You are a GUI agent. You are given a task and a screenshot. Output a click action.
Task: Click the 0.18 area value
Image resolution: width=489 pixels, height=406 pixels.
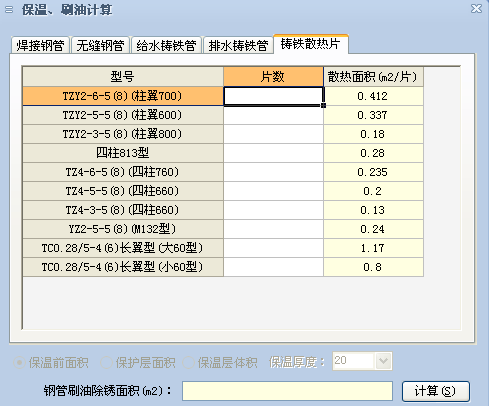[x=373, y=134]
